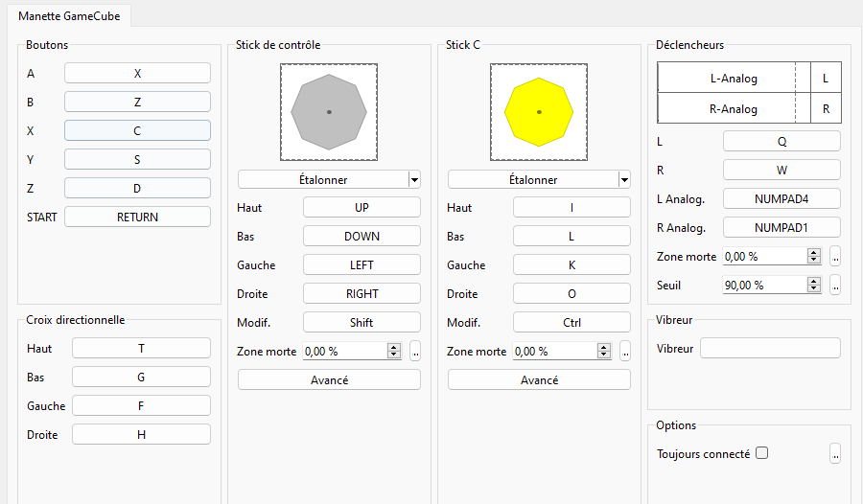Click the R trigger mapping W
This screenshot has width=863, height=504.
781,170
